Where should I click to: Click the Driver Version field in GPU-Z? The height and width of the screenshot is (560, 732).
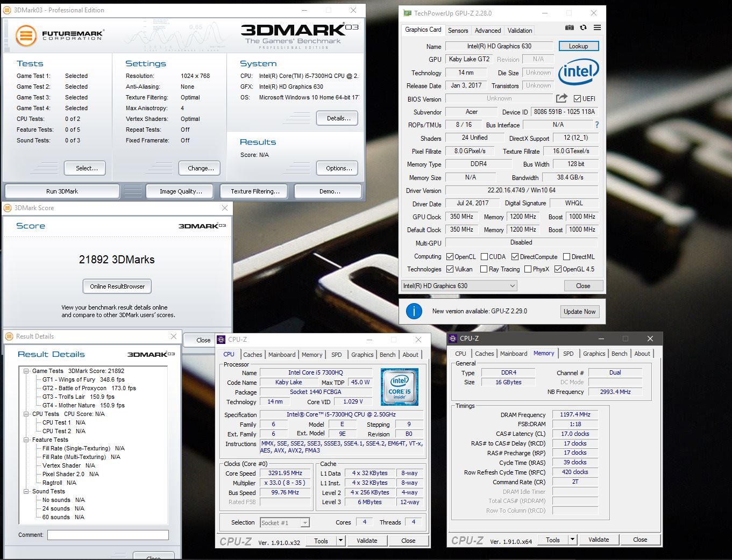tap(522, 190)
